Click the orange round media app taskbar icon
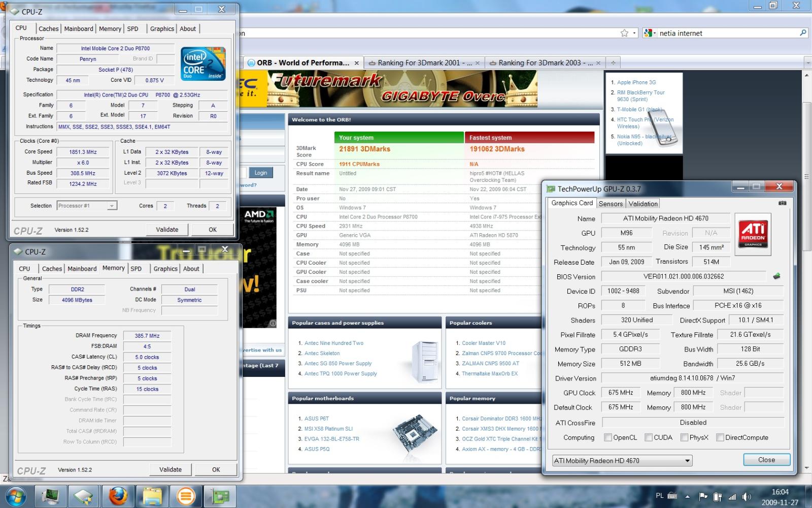812x508 pixels. pos(186,496)
